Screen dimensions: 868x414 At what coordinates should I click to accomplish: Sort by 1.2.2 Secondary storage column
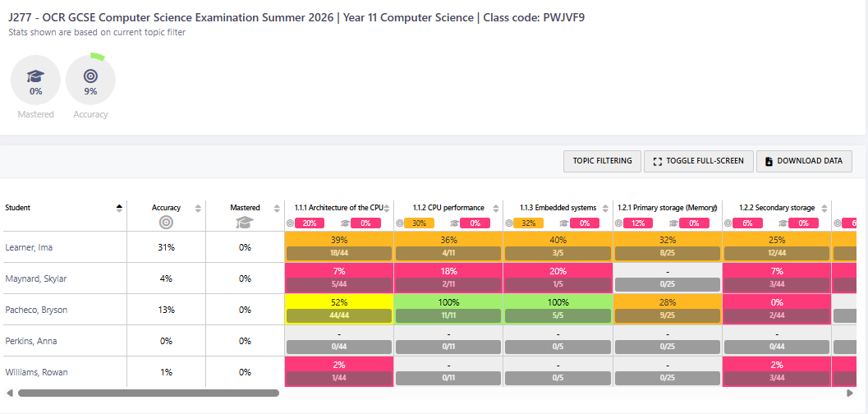point(823,208)
